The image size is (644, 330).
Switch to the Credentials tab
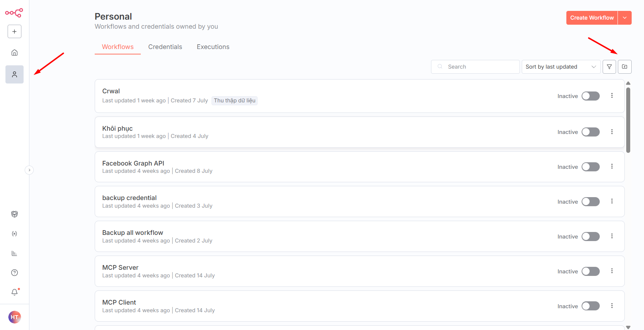tap(165, 47)
